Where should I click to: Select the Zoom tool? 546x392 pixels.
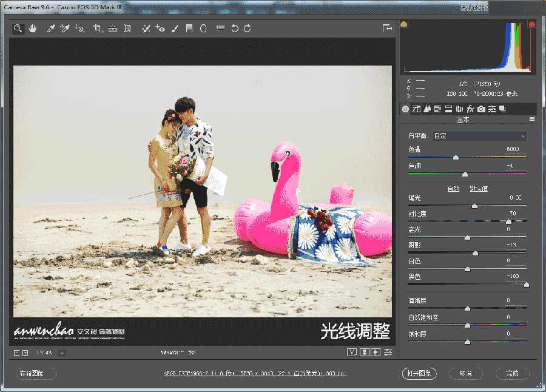tap(19, 28)
